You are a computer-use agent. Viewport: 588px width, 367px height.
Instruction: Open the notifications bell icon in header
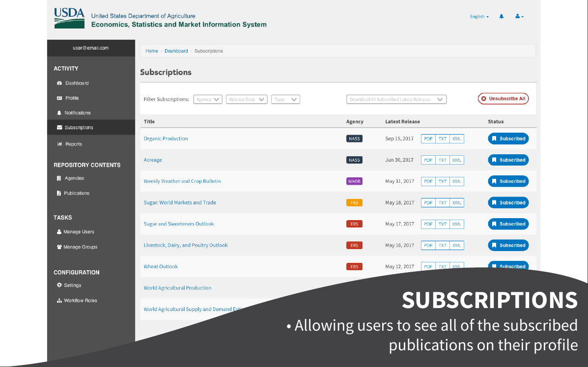[x=502, y=17]
